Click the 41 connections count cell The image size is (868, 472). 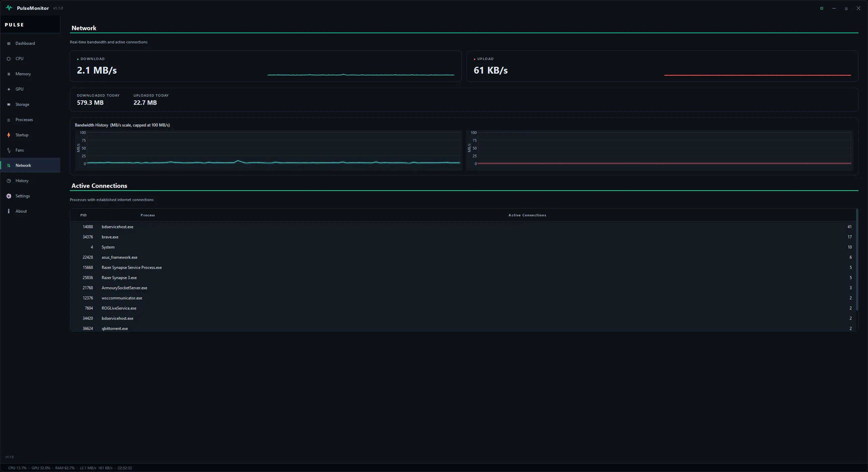click(x=849, y=227)
